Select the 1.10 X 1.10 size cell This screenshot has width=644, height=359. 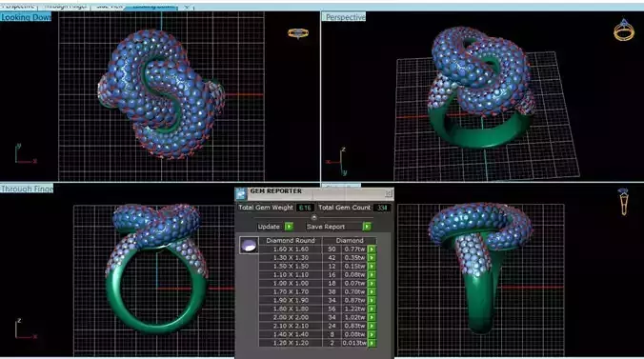pyautogui.click(x=291, y=275)
